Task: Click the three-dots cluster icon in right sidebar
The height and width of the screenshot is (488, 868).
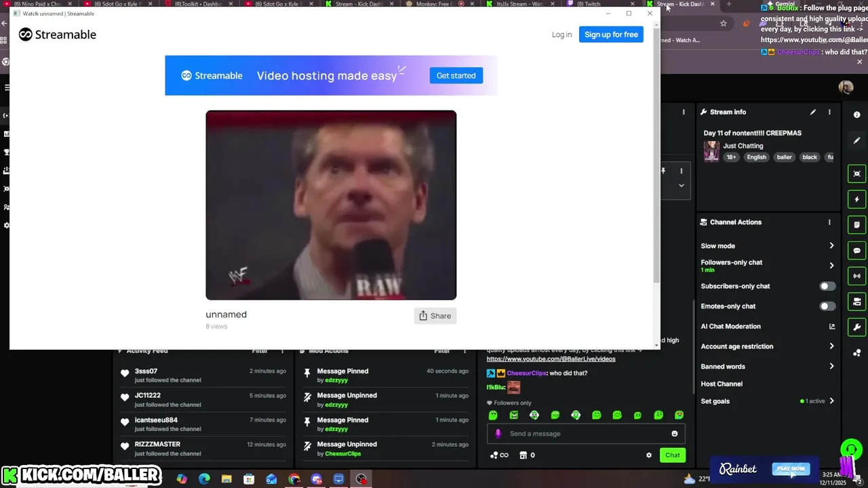Action: pos(857,352)
